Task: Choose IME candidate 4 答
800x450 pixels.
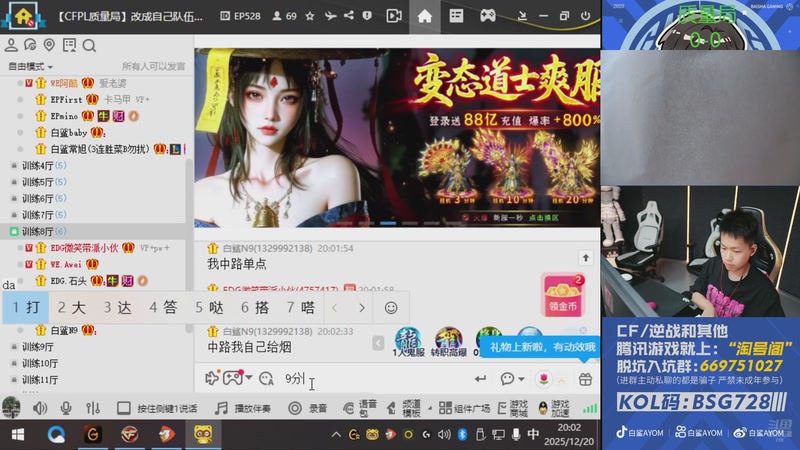Action: click(163, 307)
